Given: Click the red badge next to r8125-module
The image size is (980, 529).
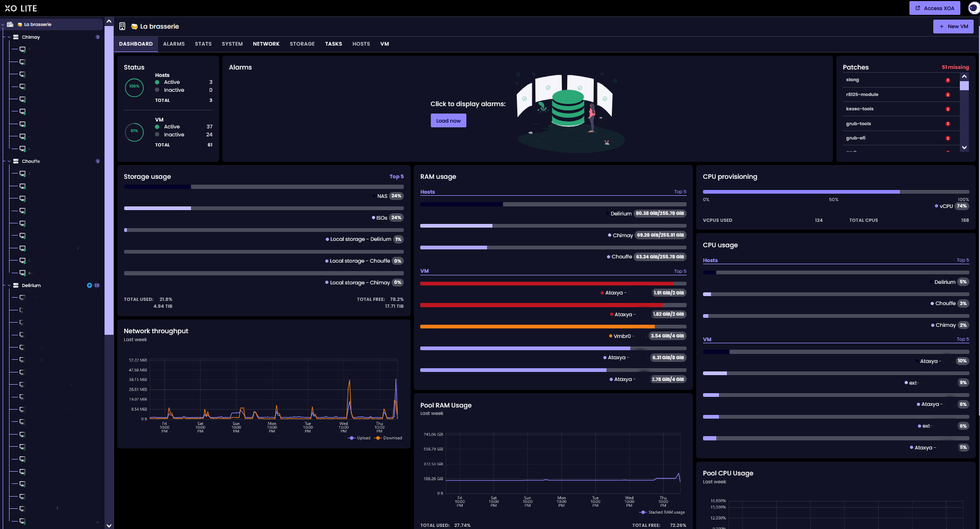Looking at the screenshot, I should [x=948, y=94].
